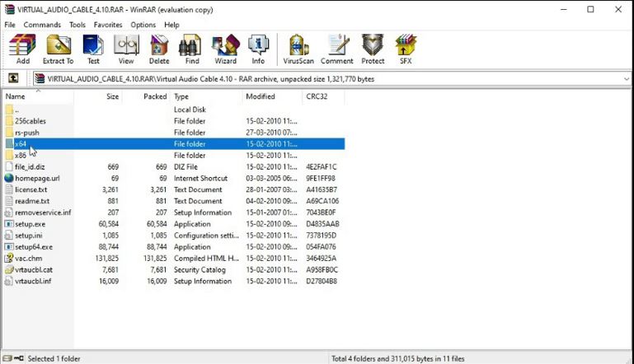Viewport: 634px width, 364px height.
Task: Open the Options menu
Action: click(x=143, y=25)
